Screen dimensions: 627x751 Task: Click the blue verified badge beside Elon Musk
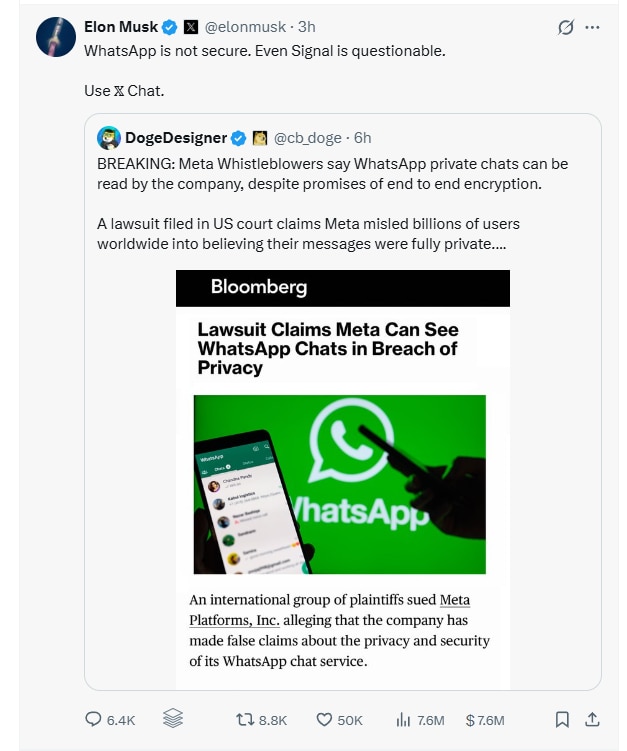(x=170, y=27)
